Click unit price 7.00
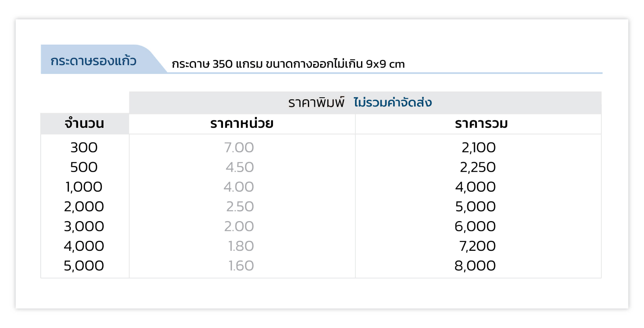The height and width of the screenshot is (328, 644). tap(239, 148)
